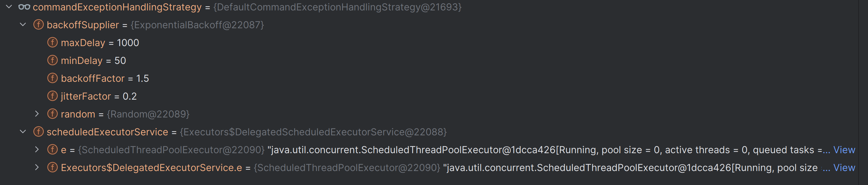The image size is (868, 185).
Task: Click the watch glasses icon
Action: pos(24,7)
